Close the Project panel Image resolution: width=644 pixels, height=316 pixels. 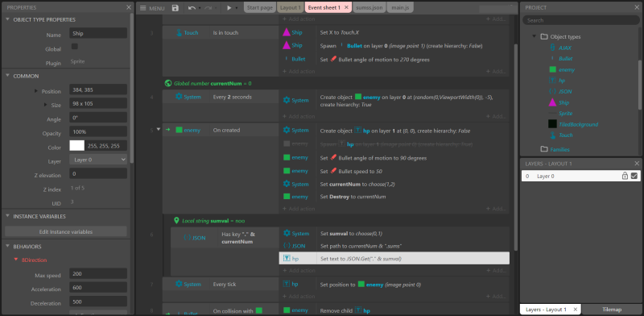637,7
